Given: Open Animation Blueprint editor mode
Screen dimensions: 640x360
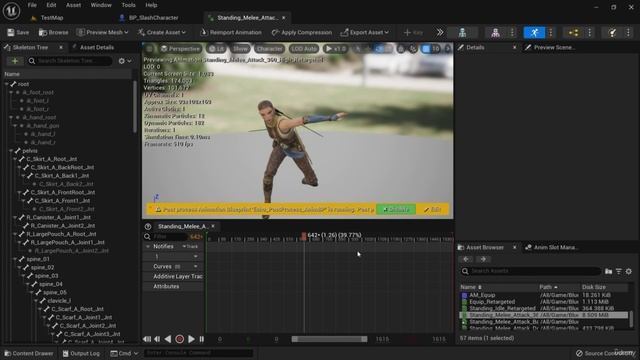Looking at the screenshot, I should click(573, 32).
